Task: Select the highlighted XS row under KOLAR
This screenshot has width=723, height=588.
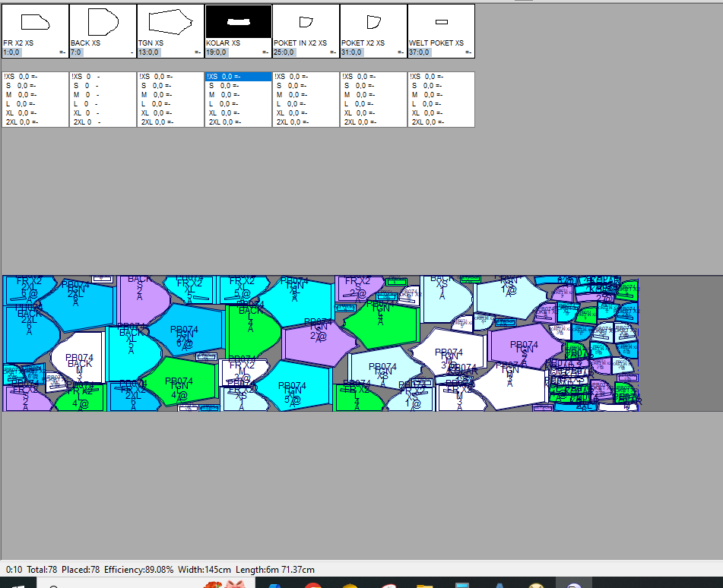Action: pos(238,77)
